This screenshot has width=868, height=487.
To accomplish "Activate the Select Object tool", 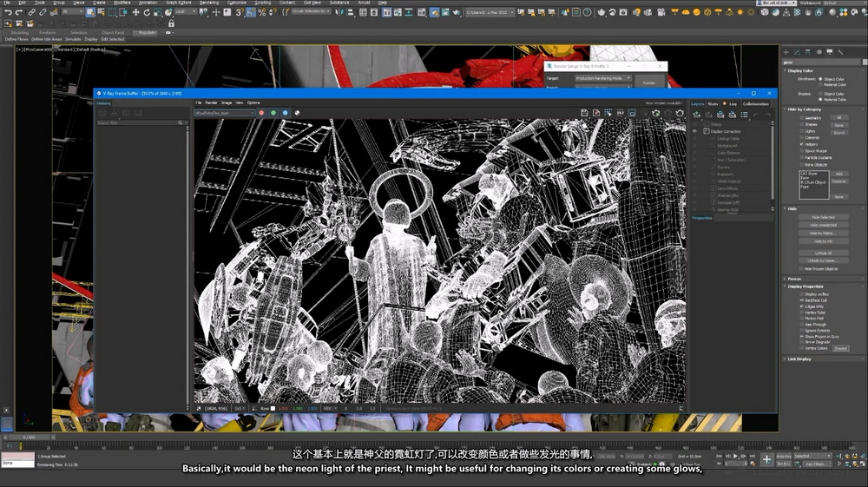I will click(x=89, y=12).
